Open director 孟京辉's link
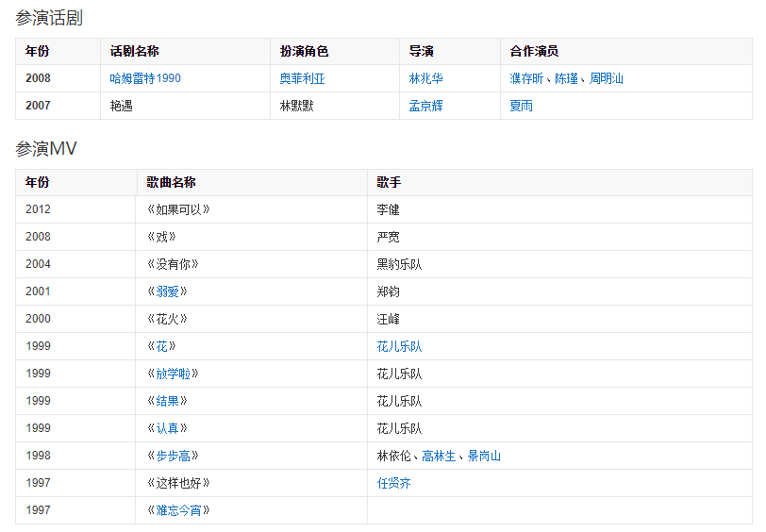This screenshot has width=766, height=532. [x=425, y=106]
